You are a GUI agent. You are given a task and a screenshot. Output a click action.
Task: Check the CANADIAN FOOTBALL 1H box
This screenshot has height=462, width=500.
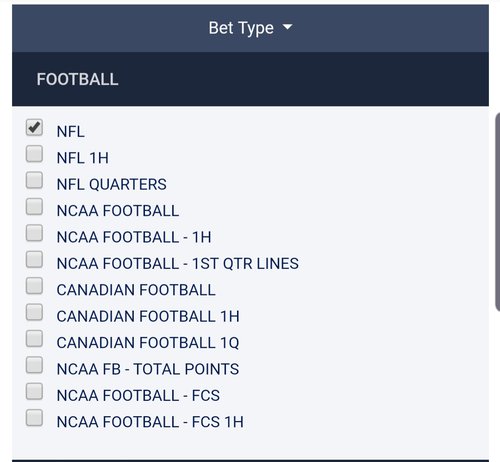point(34,312)
